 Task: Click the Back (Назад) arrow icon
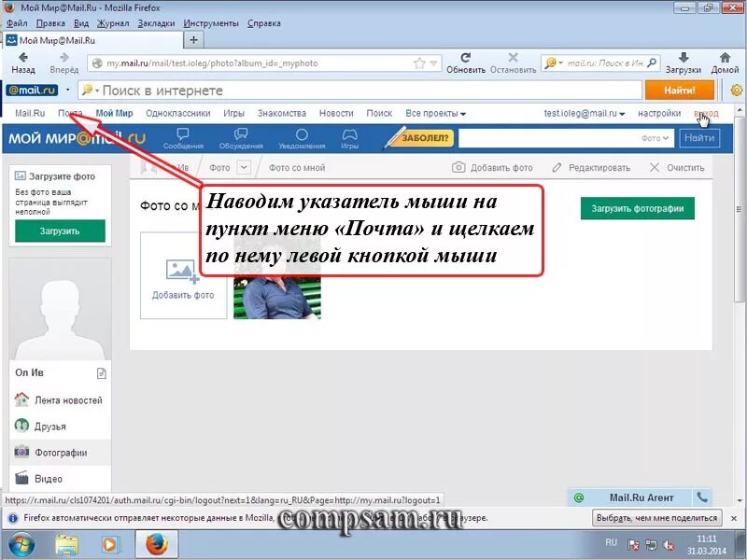(22, 57)
